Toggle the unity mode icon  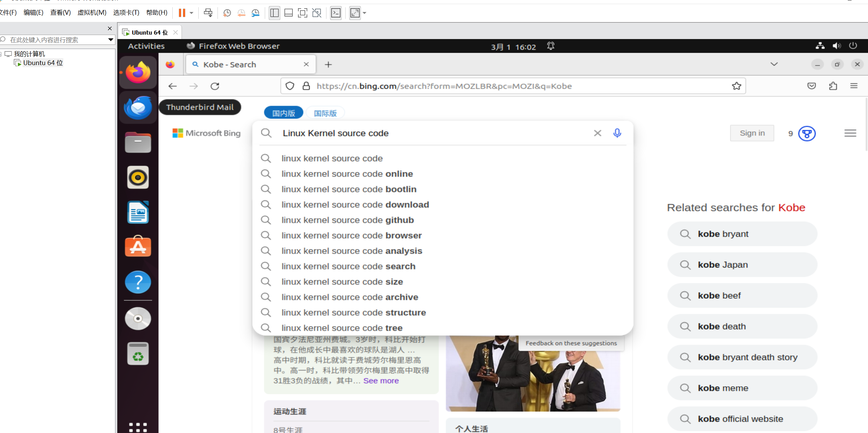click(317, 13)
